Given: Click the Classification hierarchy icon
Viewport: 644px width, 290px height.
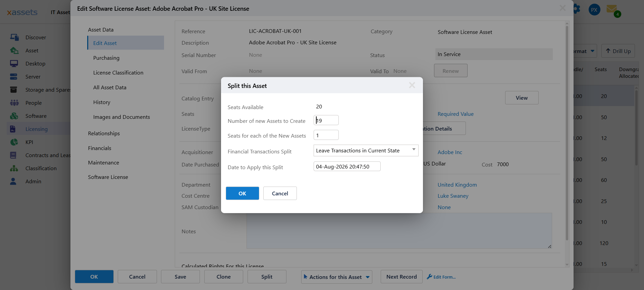Looking at the screenshot, I should (14, 168).
